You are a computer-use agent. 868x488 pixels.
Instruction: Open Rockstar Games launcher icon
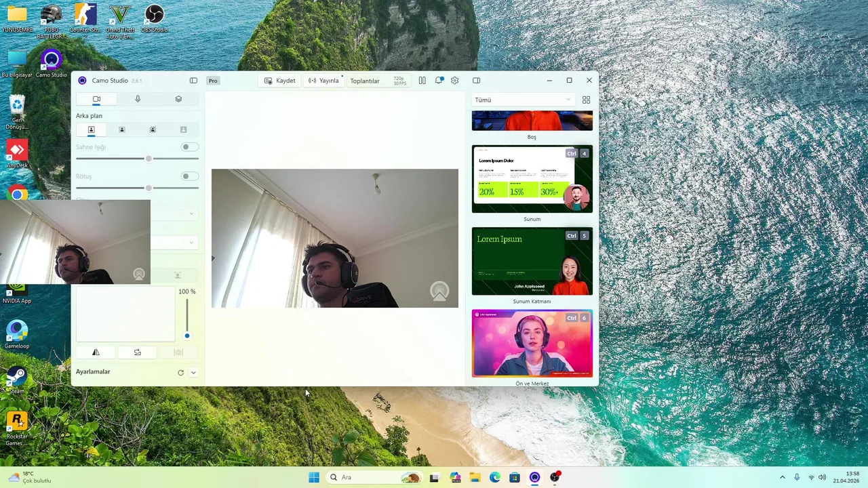pyautogui.click(x=17, y=428)
